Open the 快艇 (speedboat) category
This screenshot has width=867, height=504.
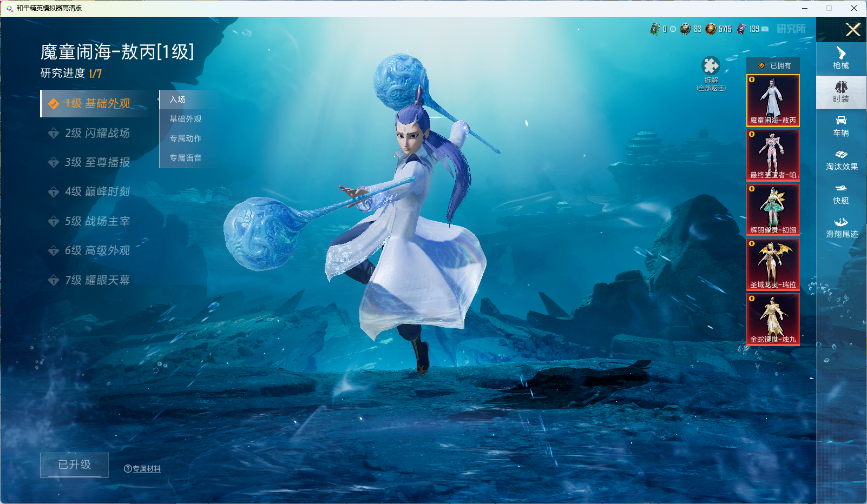(841, 194)
